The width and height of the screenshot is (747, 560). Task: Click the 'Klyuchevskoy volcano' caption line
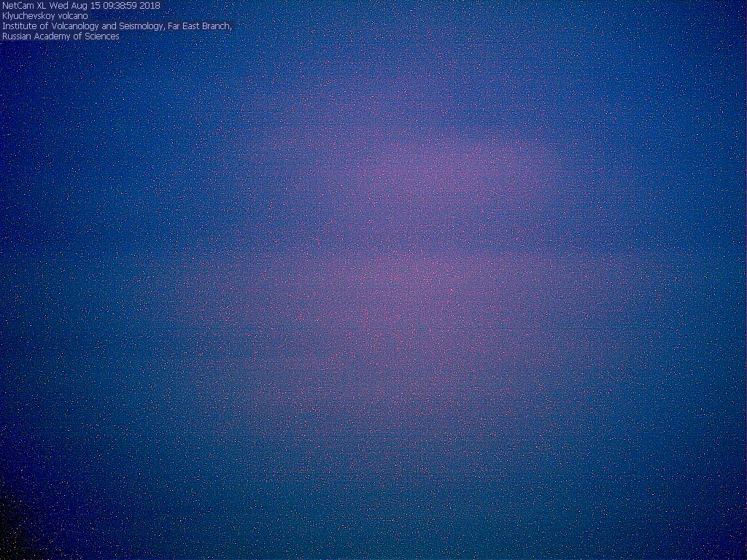[x=45, y=16]
